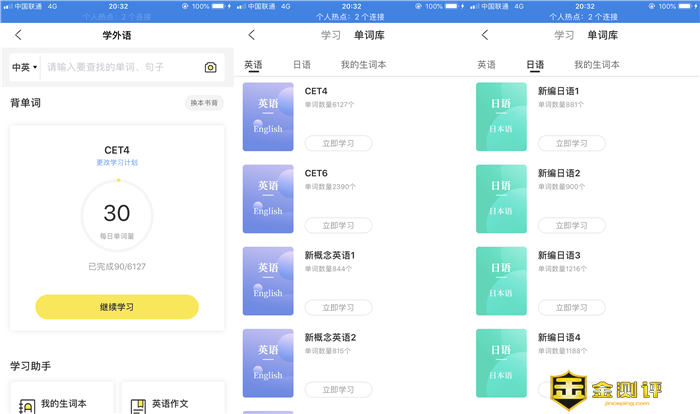This screenshot has width=700, height=414.
Task: Tap the daily word count circle showing 30
Action: click(x=117, y=215)
